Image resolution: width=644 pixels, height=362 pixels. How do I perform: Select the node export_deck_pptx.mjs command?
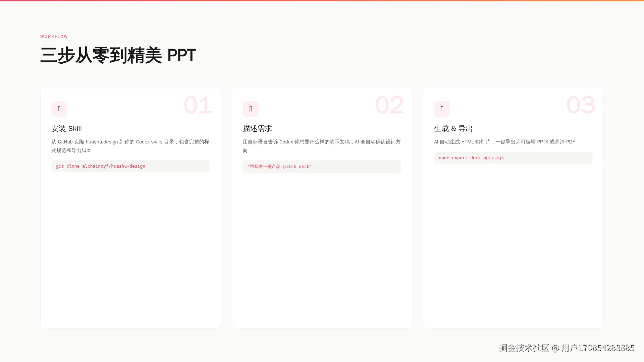(x=471, y=158)
